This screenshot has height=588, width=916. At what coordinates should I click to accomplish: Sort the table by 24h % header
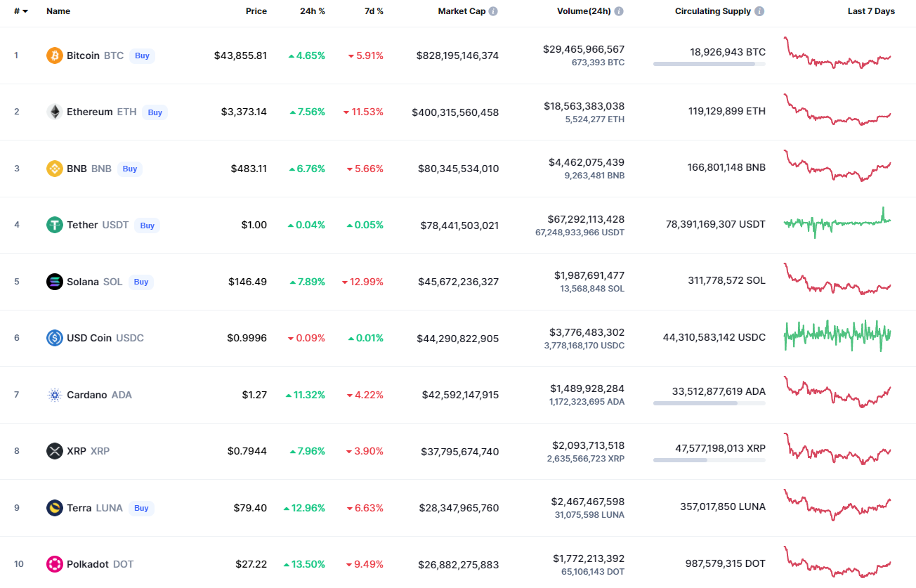(x=312, y=11)
